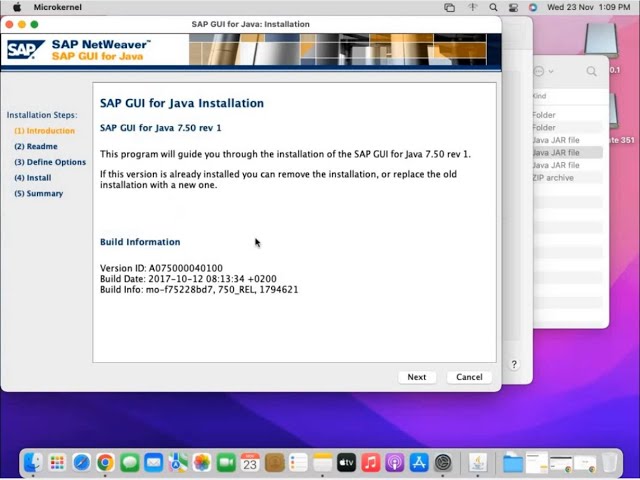Open Podcasts from the Dock
This screenshot has width=640, height=480.
click(x=395, y=463)
